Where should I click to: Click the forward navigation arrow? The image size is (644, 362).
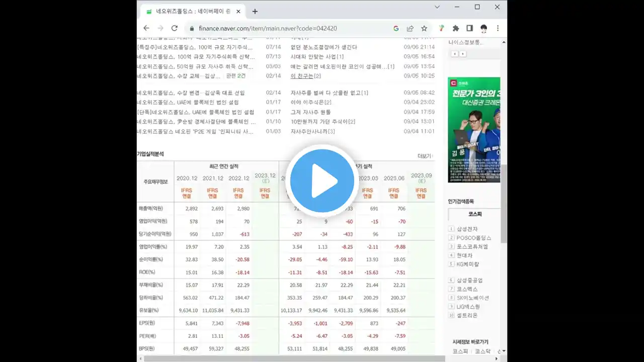(160, 28)
